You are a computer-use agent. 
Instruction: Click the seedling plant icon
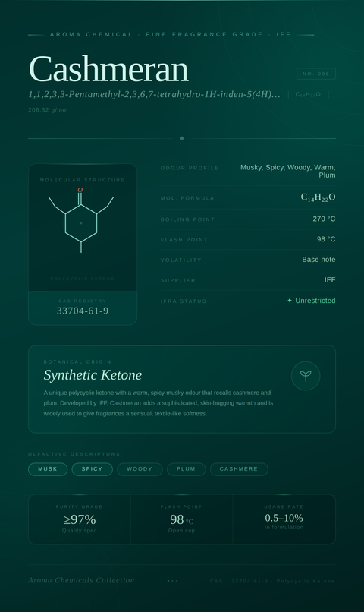coord(306,376)
